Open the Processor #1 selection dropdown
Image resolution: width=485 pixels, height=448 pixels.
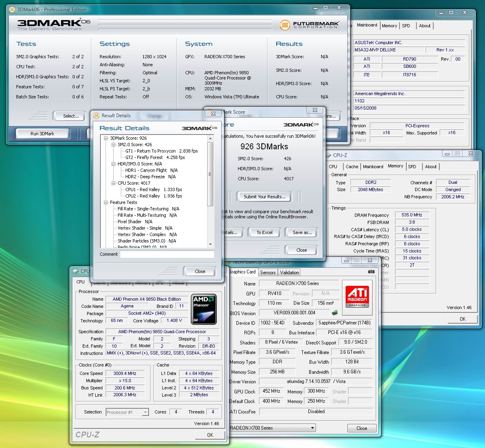tap(145, 412)
